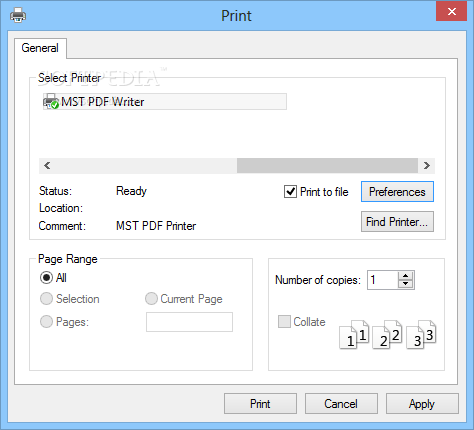This screenshot has height=430, width=474.
Task: Choose the Current Page radio button
Action: (x=151, y=299)
